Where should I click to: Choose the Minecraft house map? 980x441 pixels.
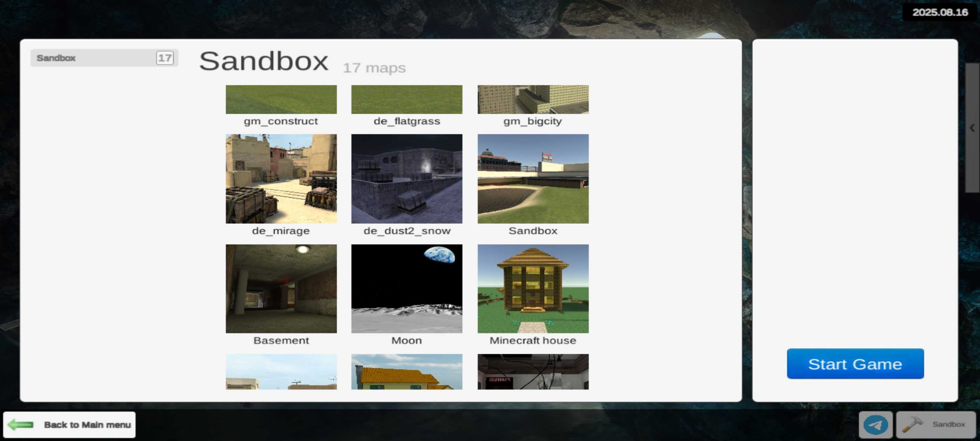point(533,289)
